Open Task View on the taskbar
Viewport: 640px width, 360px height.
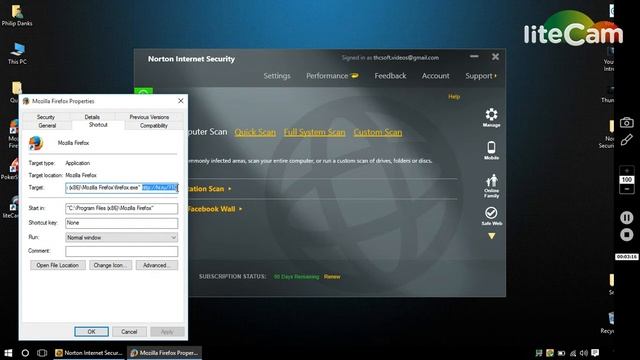[x=42, y=353]
